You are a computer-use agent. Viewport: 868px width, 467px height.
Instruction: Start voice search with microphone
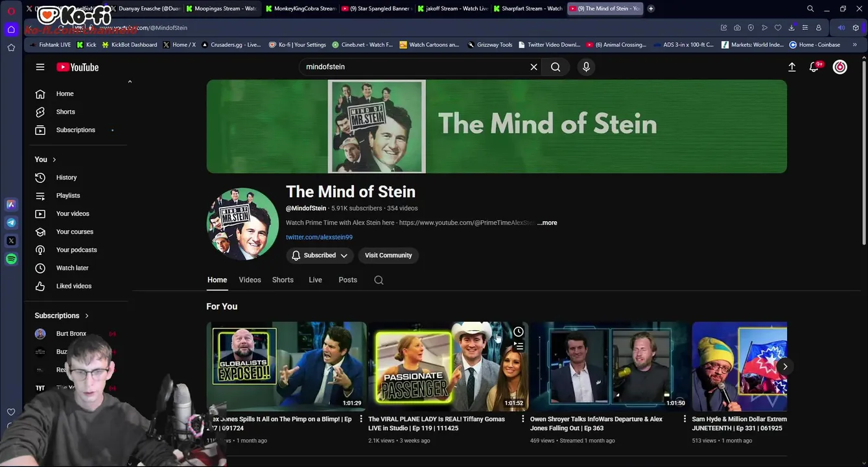point(586,67)
